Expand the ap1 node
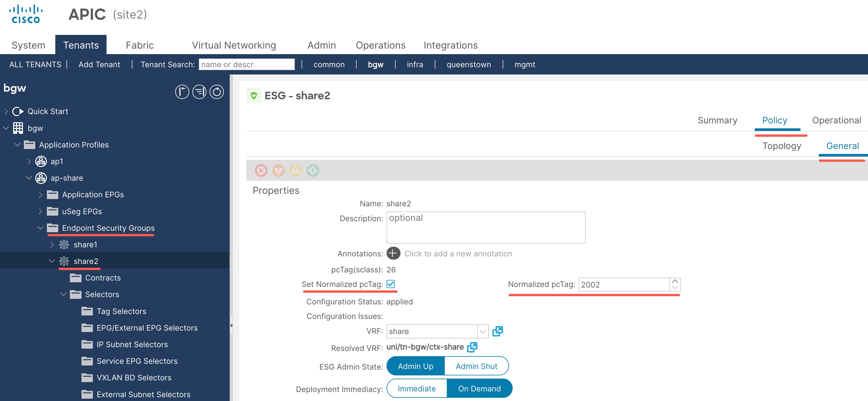Screen dimensions: 868x401 29,162
